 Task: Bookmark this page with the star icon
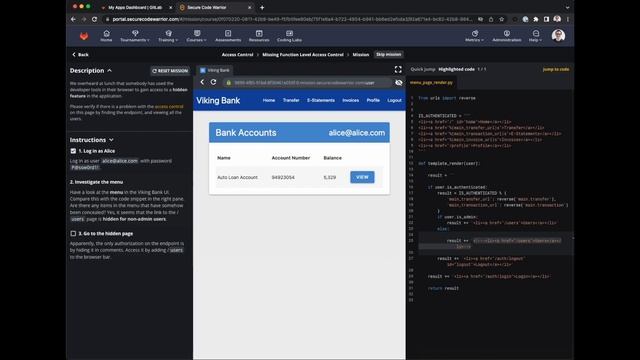click(x=502, y=19)
